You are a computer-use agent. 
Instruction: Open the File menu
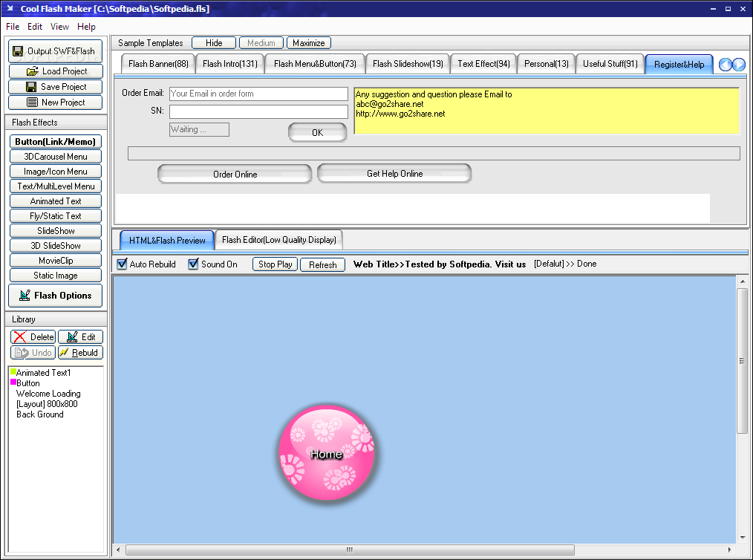pyautogui.click(x=13, y=27)
